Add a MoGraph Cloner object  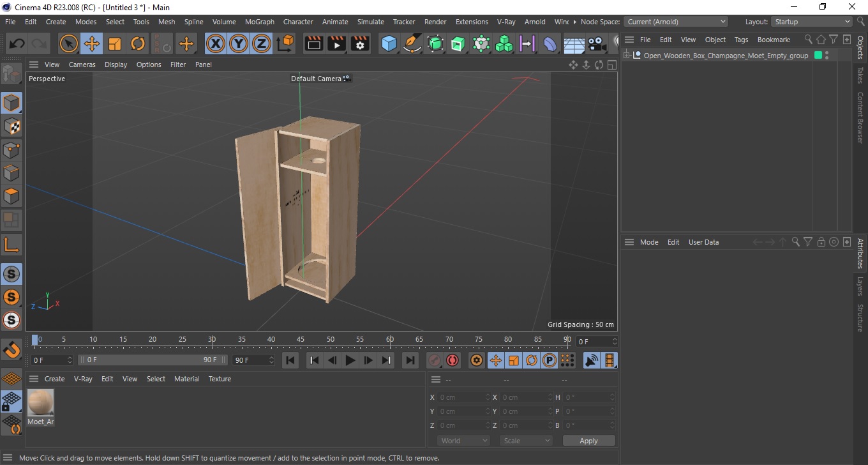click(504, 44)
